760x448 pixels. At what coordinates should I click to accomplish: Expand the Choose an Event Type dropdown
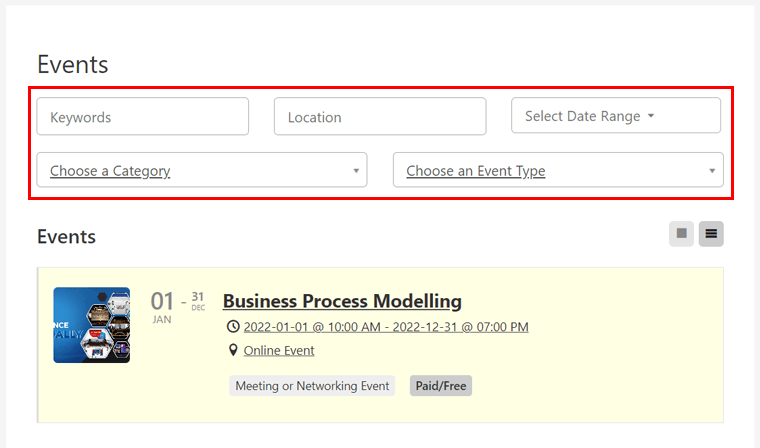click(x=558, y=171)
